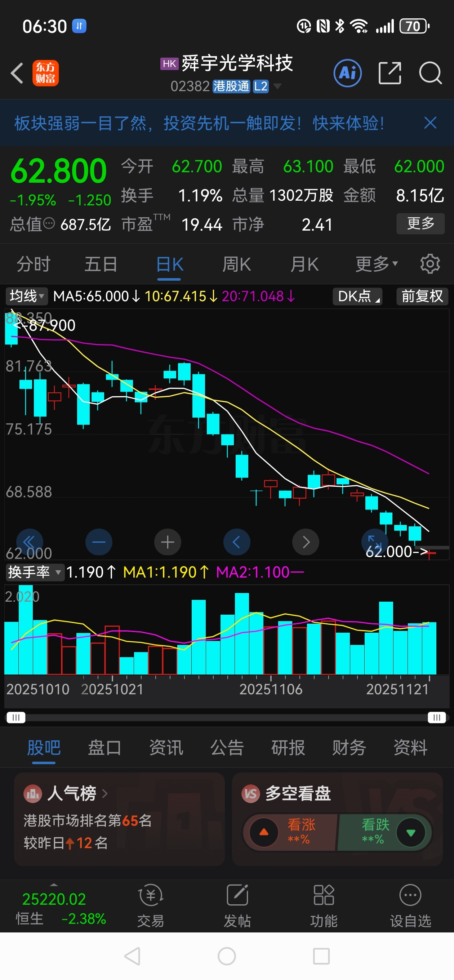Open the 换手率 indicator dropdown
The height and width of the screenshot is (980, 454).
point(35,572)
